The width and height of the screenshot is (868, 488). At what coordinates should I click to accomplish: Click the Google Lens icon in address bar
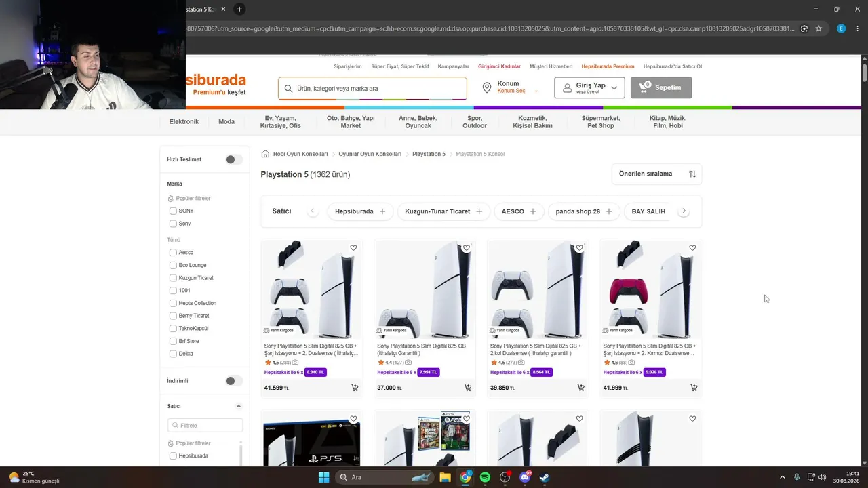tap(804, 28)
